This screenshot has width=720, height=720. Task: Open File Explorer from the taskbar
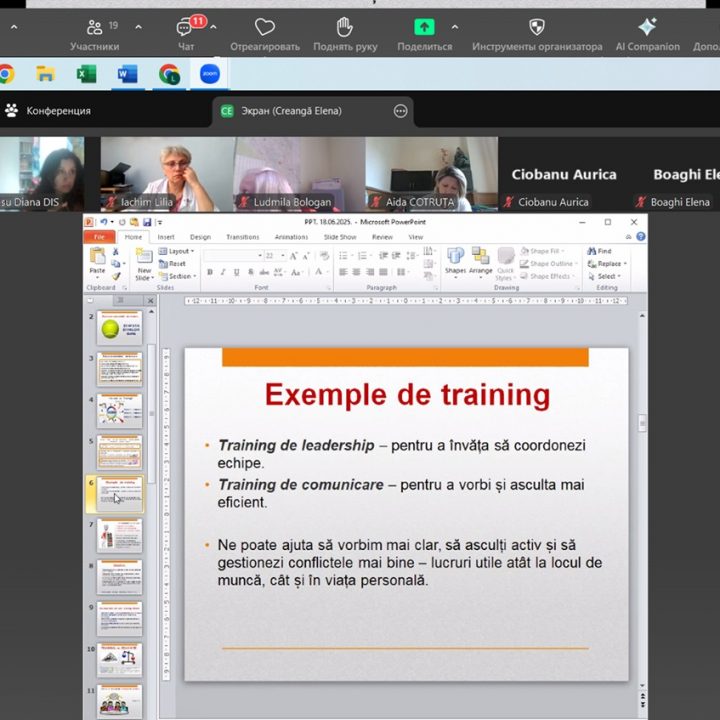pyautogui.click(x=45, y=74)
